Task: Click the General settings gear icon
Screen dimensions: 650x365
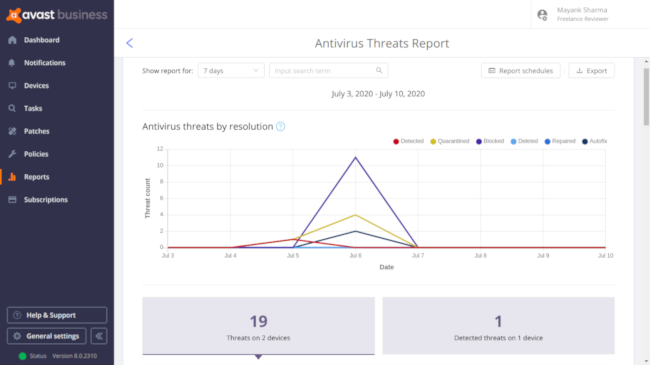Action: 17,336
